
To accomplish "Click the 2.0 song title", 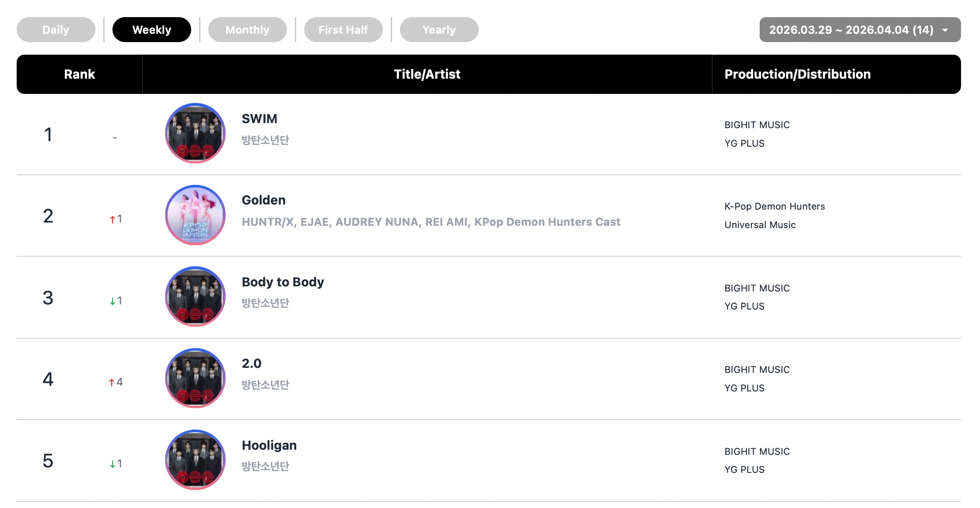I will click(251, 364).
